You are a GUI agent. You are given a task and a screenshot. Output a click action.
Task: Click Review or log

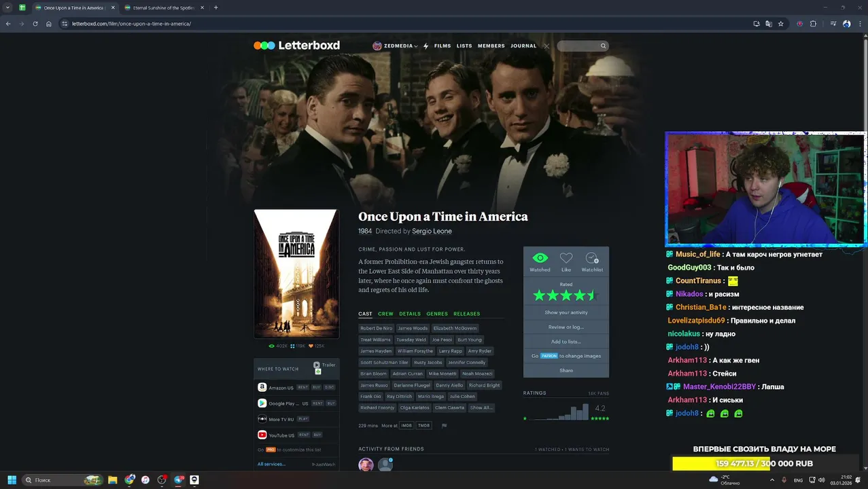[x=566, y=327]
